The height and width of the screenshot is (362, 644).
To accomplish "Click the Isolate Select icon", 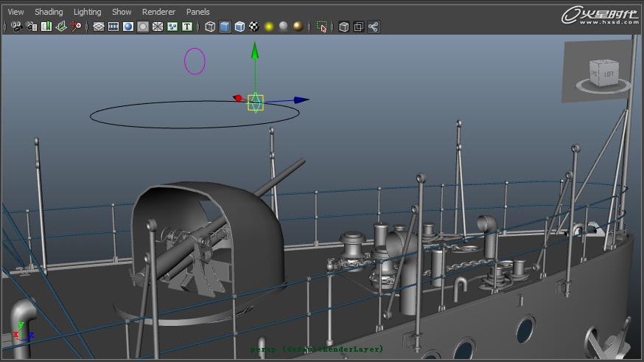I will pyautogui.click(x=322, y=27).
